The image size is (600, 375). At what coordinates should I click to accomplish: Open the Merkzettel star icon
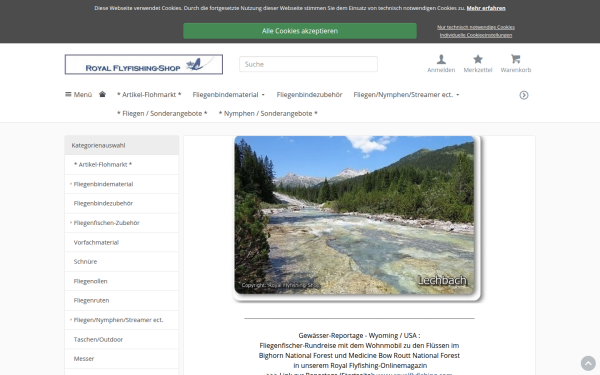[478, 64]
